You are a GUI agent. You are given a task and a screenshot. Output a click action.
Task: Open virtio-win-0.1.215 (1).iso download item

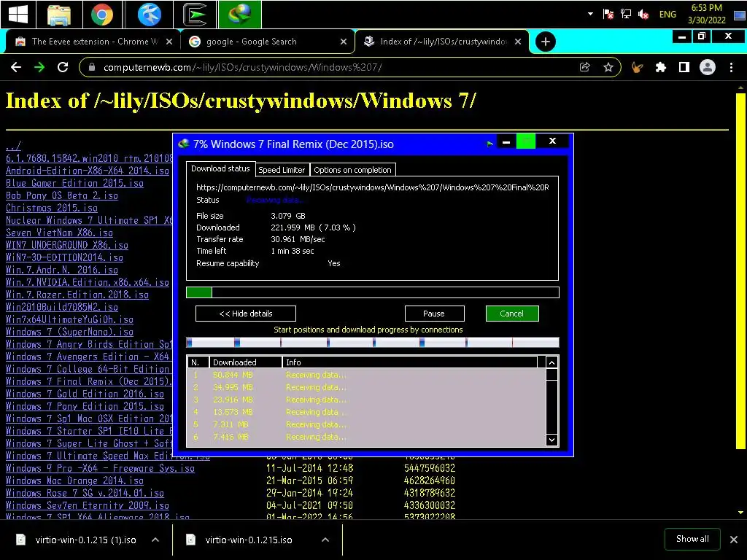coord(77,540)
